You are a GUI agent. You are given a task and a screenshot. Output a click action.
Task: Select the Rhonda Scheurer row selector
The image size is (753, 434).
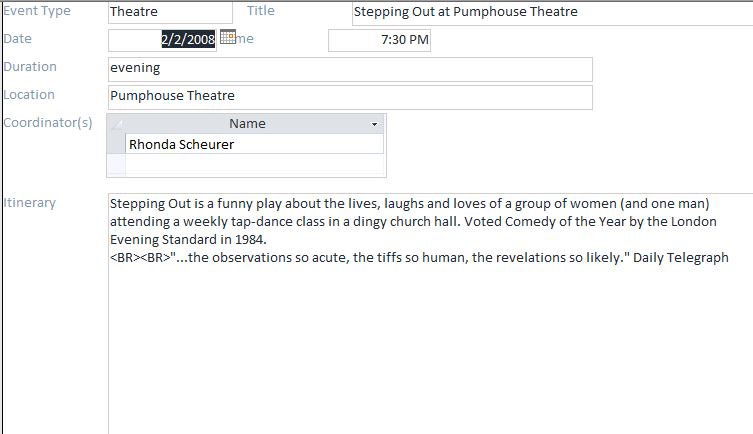click(x=116, y=144)
